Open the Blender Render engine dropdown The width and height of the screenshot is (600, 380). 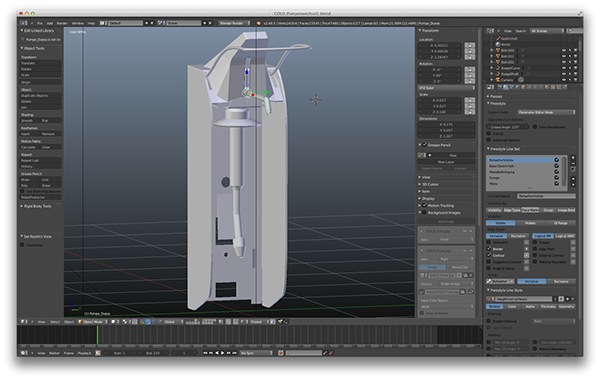point(235,23)
